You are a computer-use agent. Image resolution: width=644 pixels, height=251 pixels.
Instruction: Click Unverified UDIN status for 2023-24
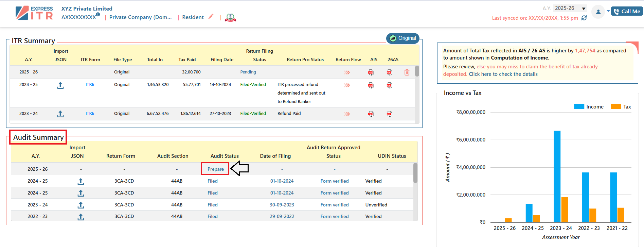[376, 205]
